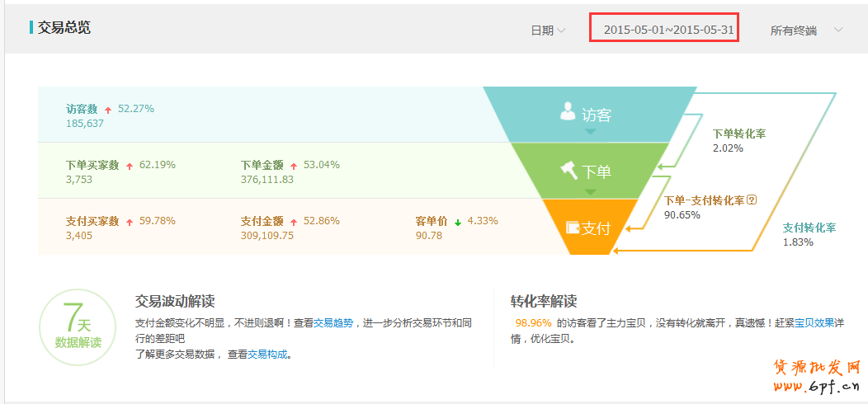Click the visitor person icon in funnel
The image size is (868, 404).
point(568,111)
